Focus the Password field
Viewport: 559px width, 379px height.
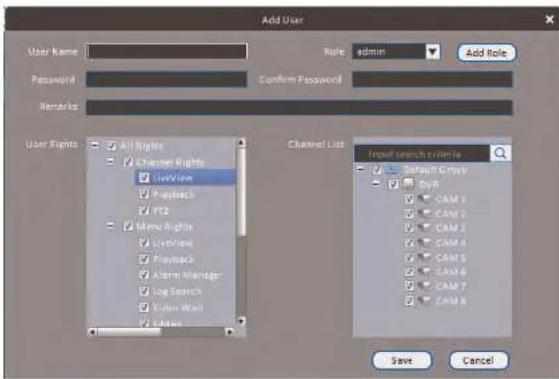166,79
